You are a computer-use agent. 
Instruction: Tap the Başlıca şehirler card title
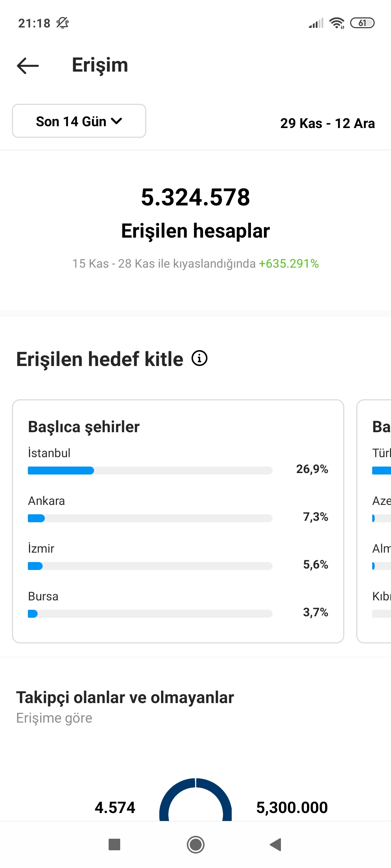pos(84,427)
